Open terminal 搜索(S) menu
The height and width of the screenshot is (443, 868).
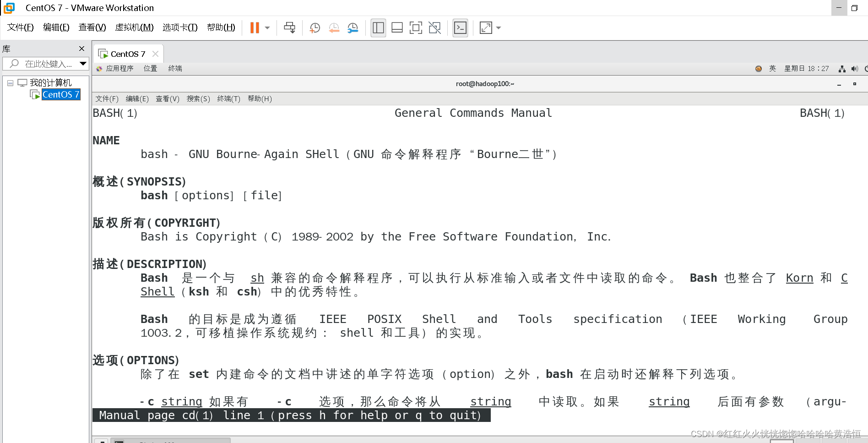198,98
